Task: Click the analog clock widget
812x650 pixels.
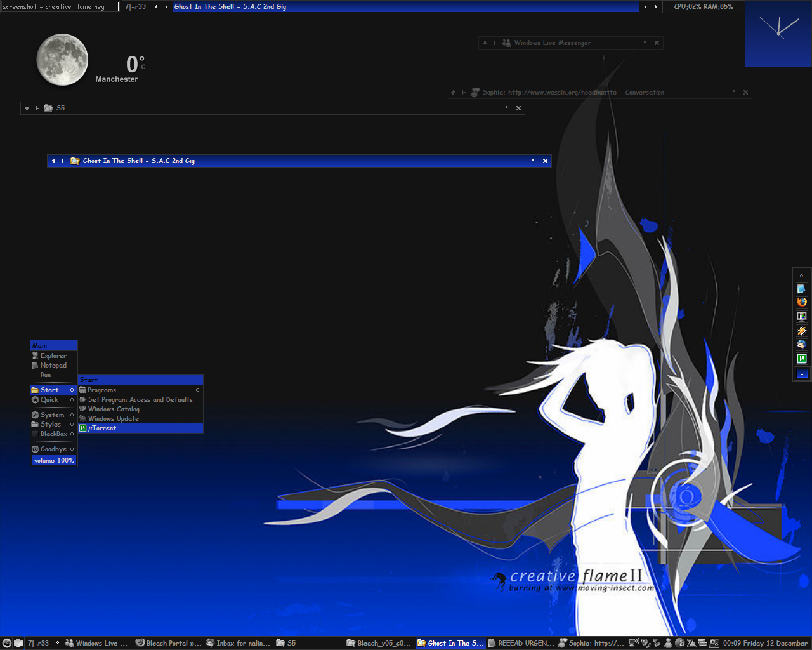Action: click(778, 34)
